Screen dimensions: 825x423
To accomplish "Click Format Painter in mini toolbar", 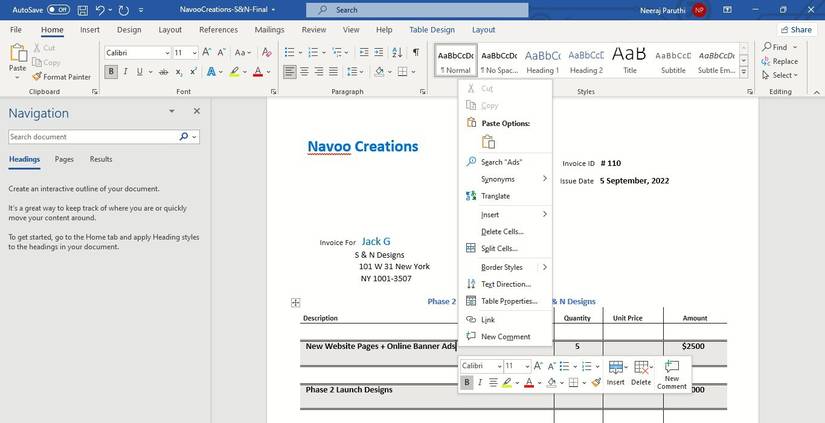I will [x=596, y=382].
